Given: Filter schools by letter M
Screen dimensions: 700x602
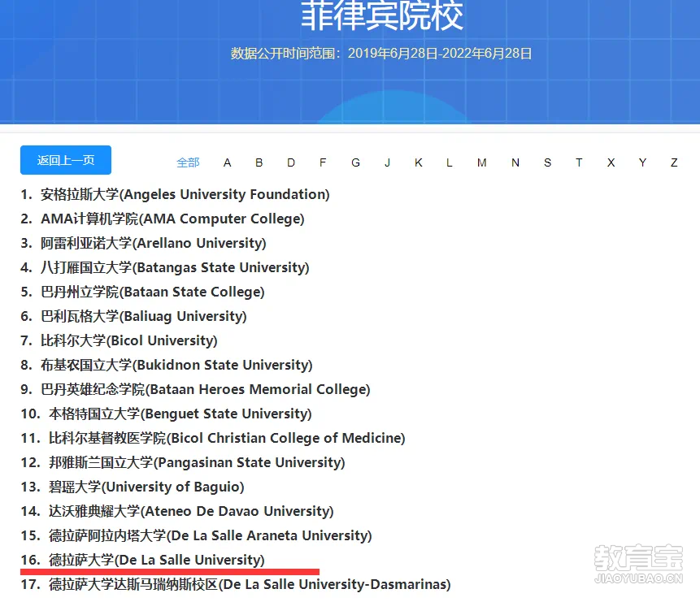Looking at the screenshot, I should pos(481,162).
